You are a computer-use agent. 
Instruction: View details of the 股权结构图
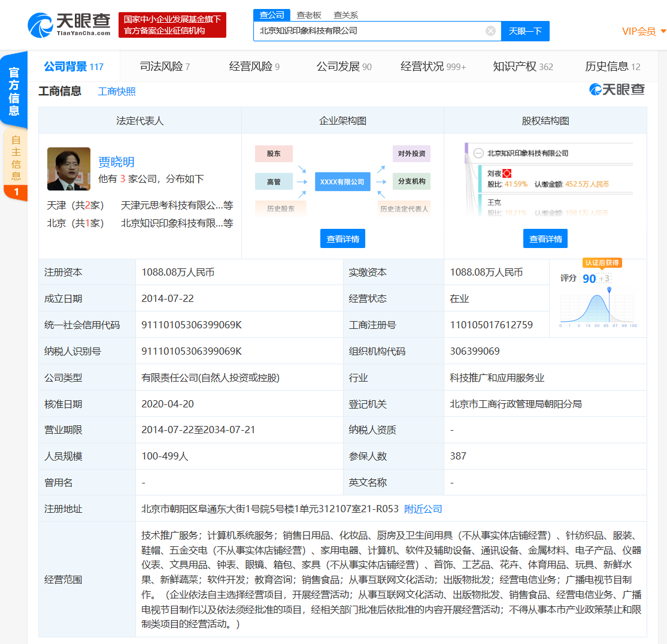click(x=545, y=239)
